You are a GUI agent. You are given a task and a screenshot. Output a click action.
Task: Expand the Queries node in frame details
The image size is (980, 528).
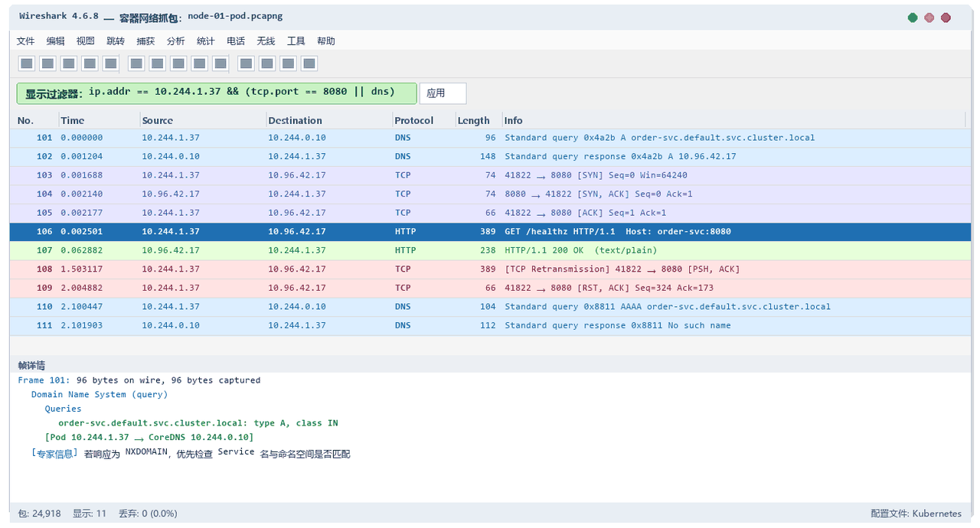pos(63,409)
